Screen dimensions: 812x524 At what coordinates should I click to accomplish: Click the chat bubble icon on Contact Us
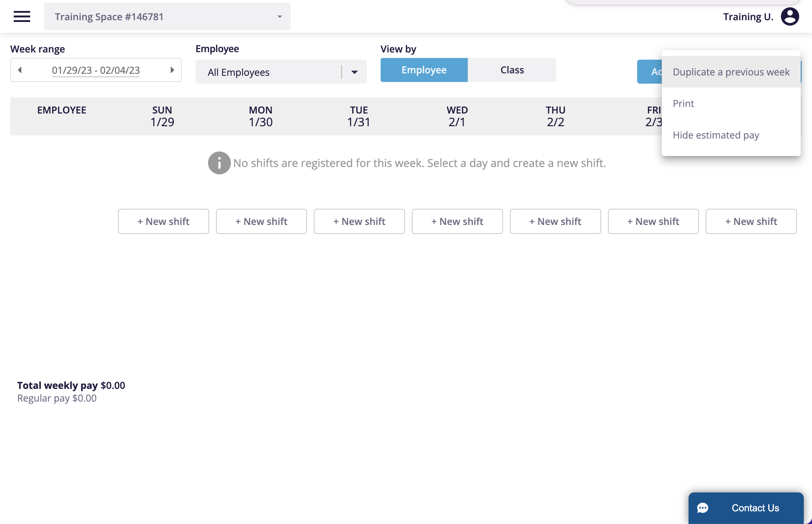pos(703,508)
